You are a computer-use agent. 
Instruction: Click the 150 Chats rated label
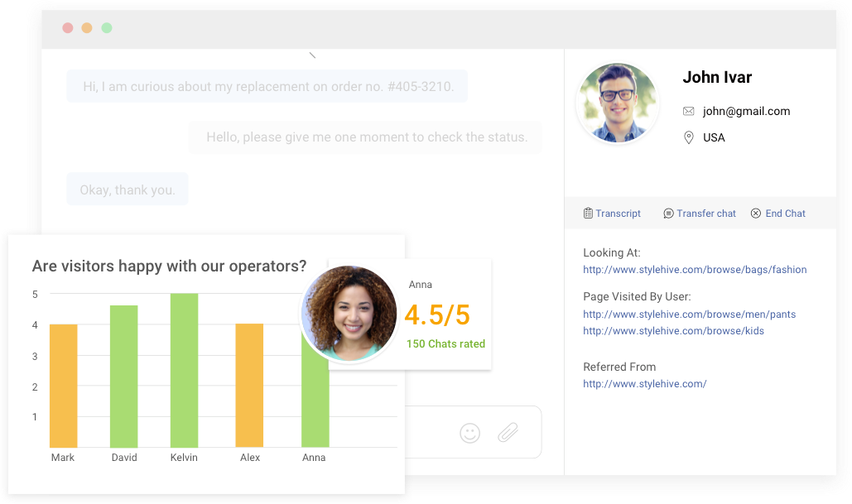pos(445,344)
